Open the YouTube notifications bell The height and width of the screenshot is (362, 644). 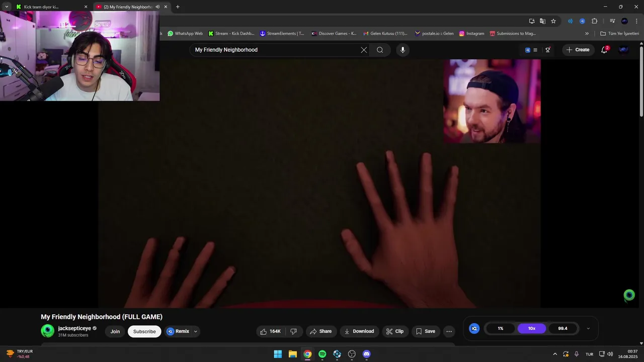coord(605,50)
